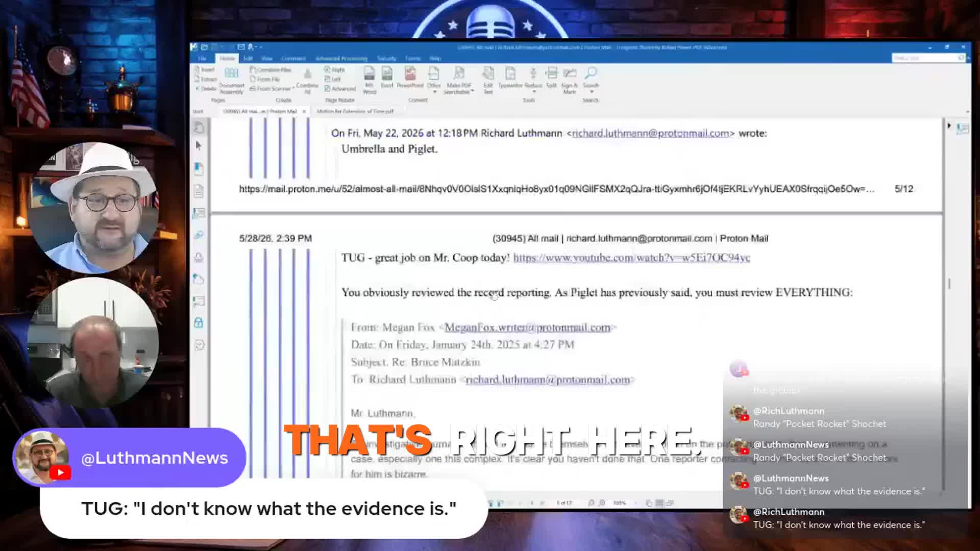The width and height of the screenshot is (980, 551).
Task: Open Document Assembly view
Action: pos(231,81)
